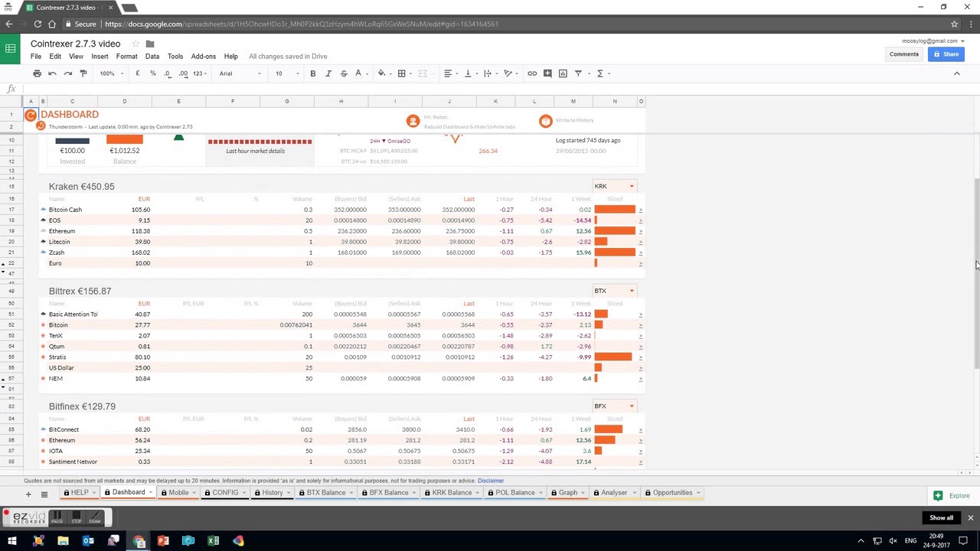Viewport: 980px width, 551px height.
Task: Switch to the History sheet tab
Action: [272, 493]
